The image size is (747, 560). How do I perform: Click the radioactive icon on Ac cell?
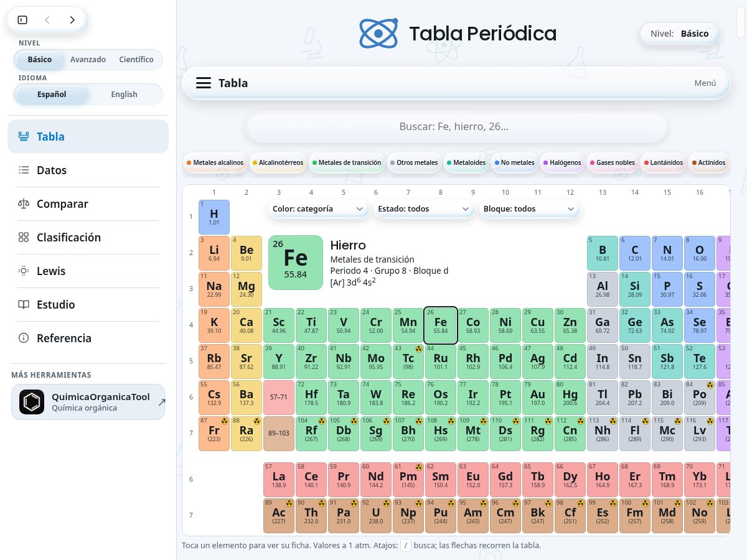[288, 503]
